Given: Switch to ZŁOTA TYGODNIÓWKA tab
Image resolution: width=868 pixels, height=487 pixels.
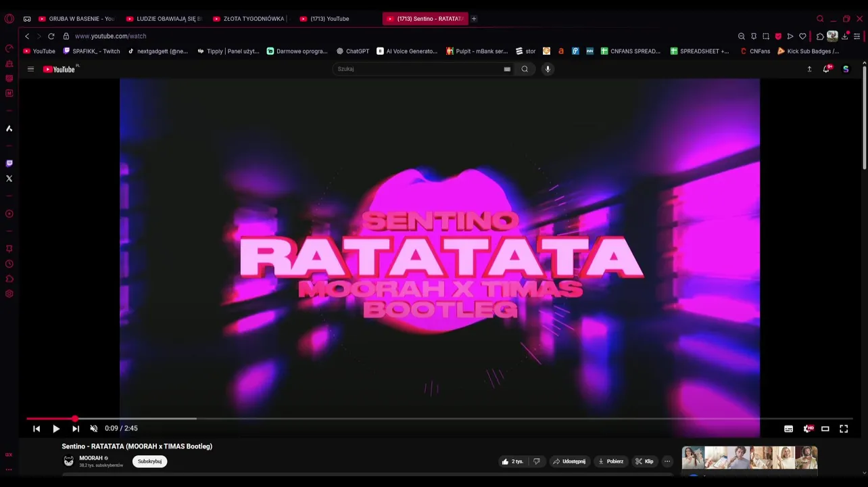Looking at the screenshot, I should (x=251, y=19).
